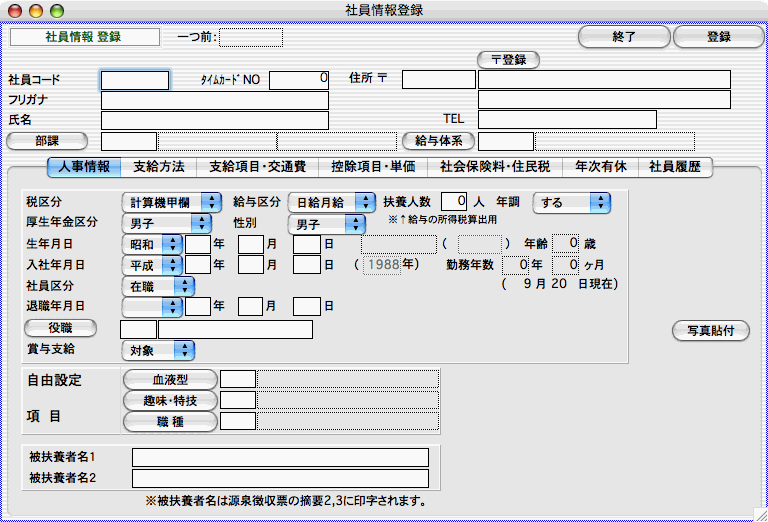768x522 pixels.
Task: Click into the 社員コード input field
Action: 135,80
